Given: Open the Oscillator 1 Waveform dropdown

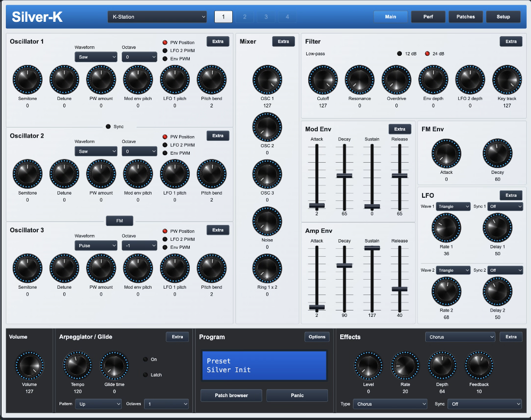Looking at the screenshot, I should pyautogui.click(x=96, y=57).
